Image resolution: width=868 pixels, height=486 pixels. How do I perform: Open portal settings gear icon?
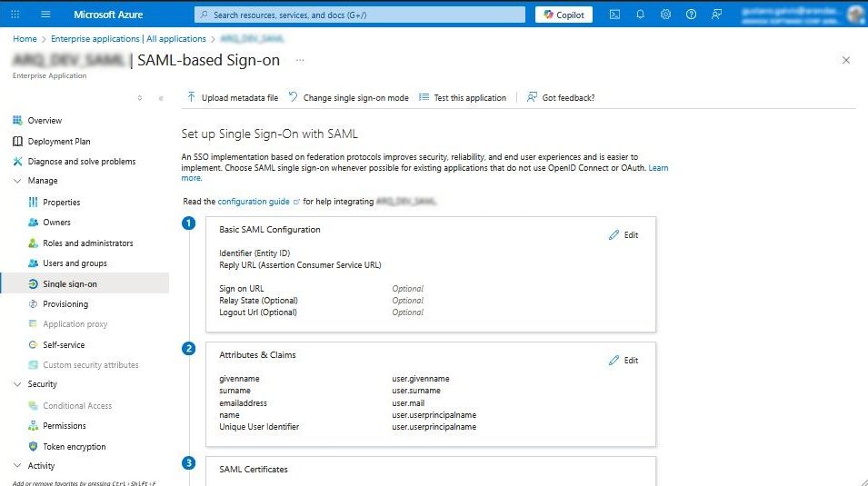665,15
